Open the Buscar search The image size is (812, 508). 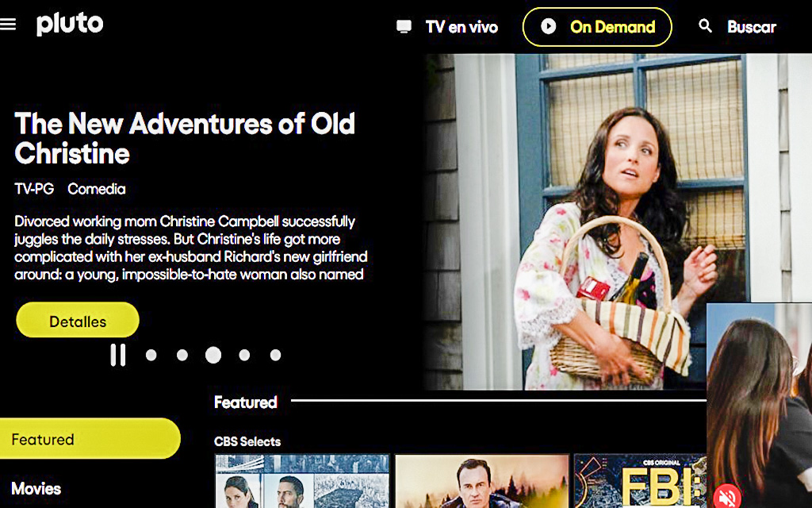point(752,27)
